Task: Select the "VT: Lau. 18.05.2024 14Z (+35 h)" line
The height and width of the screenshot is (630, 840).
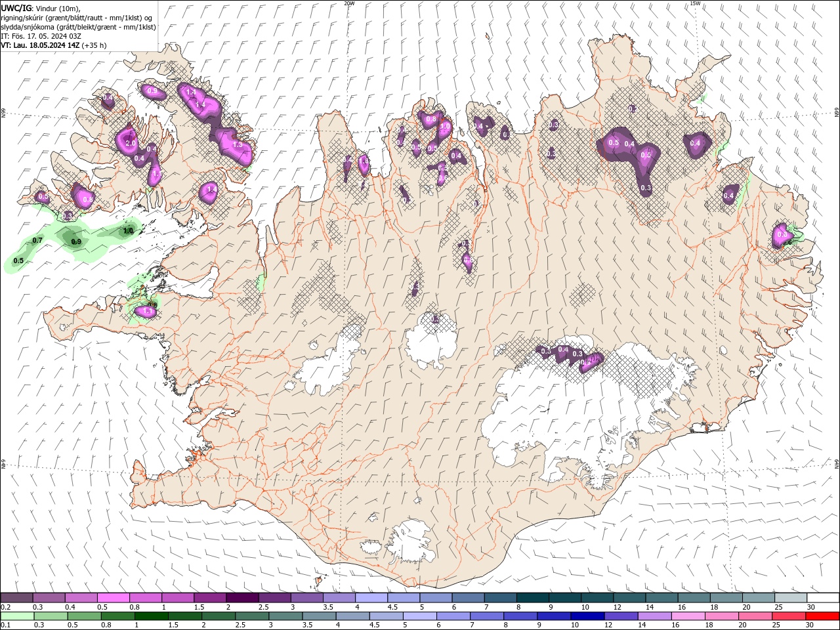Action: (x=54, y=45)
